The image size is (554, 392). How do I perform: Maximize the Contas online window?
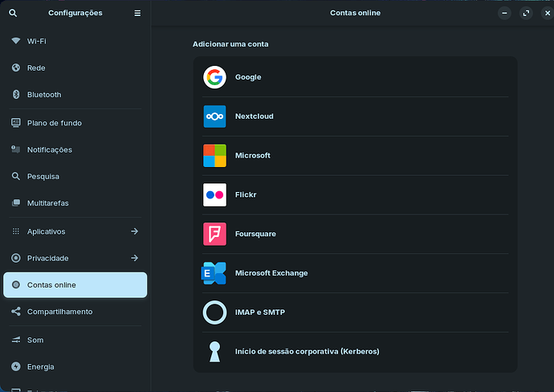(526, 13)
